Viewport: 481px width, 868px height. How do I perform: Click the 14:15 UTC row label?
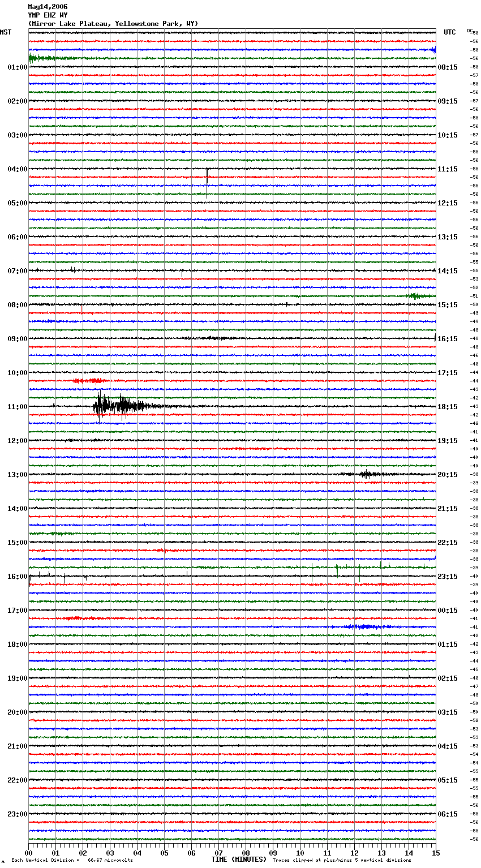(x=448, y=271)
